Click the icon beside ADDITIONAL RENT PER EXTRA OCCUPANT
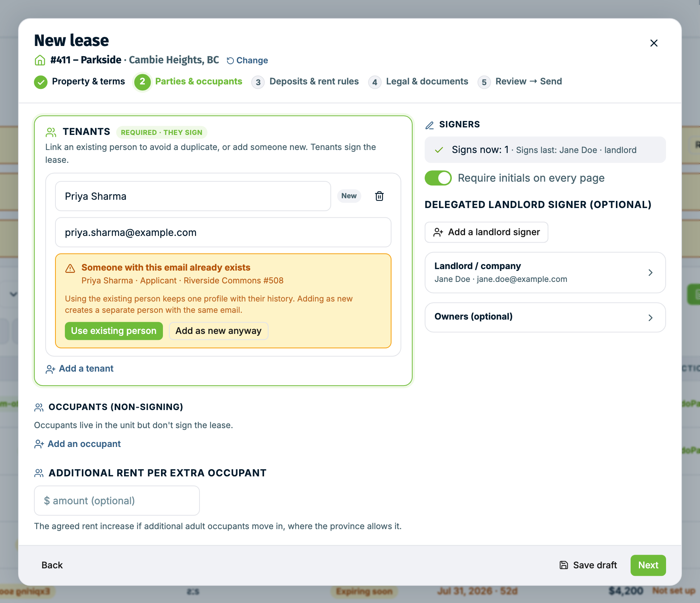This screenshot has width=700, height=603. [x=39, y=473]
